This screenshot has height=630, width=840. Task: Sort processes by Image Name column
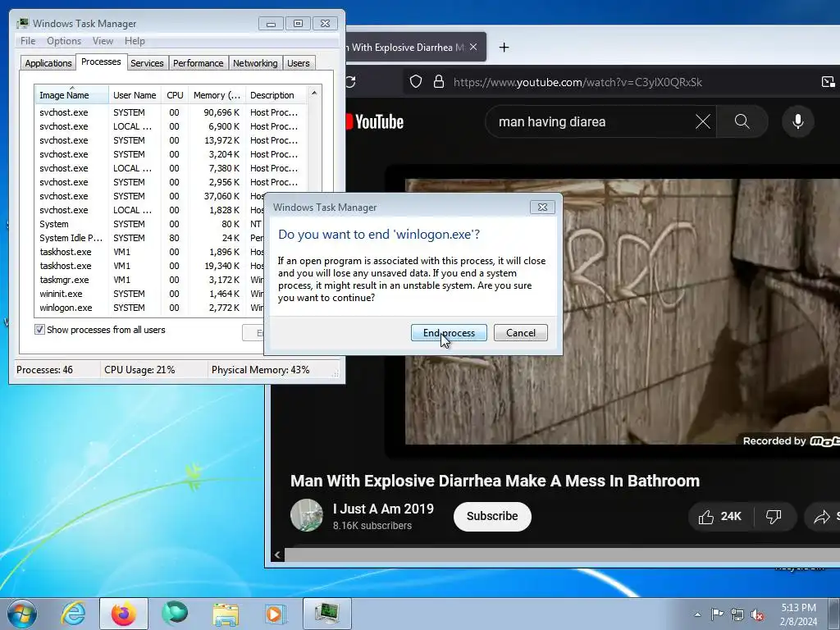[72, 95]
